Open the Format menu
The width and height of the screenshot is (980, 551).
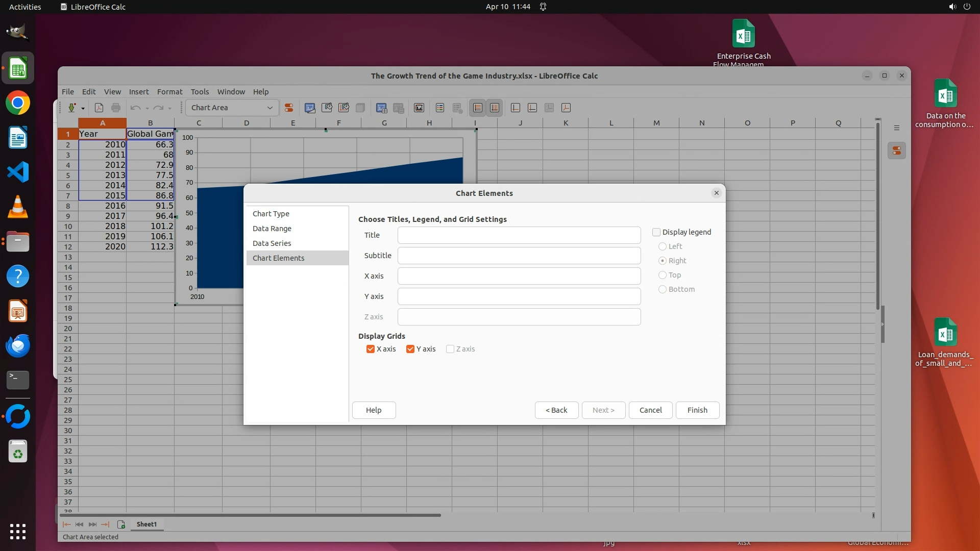pos(169,92)
